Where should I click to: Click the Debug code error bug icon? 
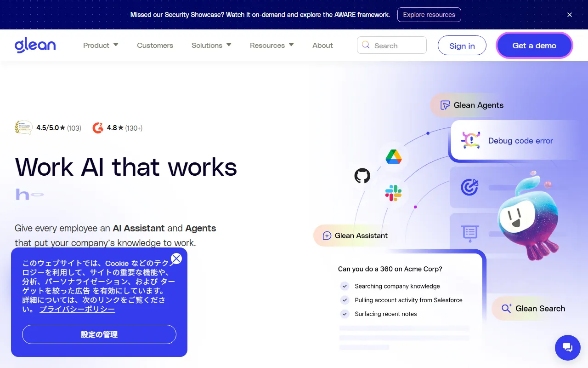470,140
